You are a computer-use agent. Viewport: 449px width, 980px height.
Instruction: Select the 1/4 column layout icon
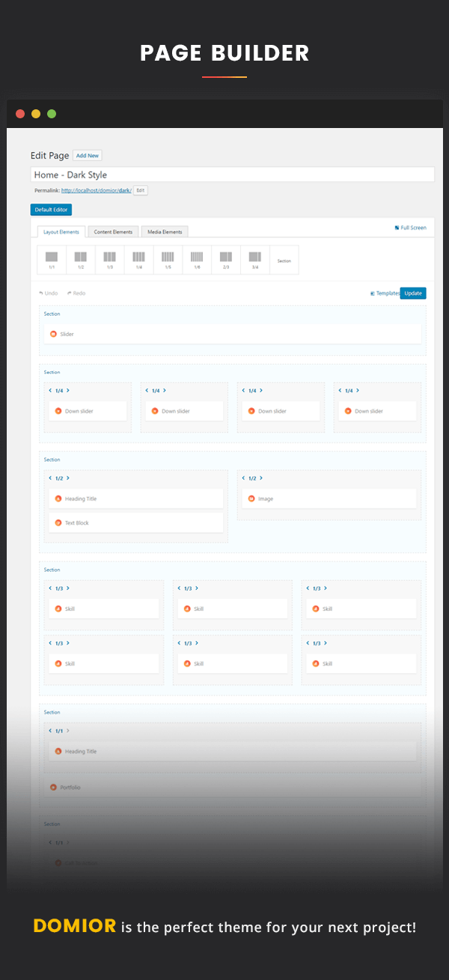coord(138,259)
